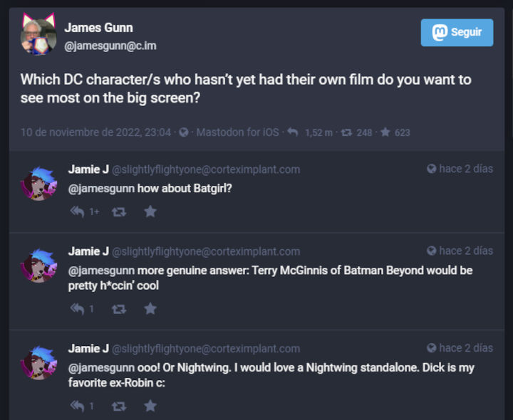Favourite the Batgirl reply
Screen dimensions: 513x420
pos(150,211)
